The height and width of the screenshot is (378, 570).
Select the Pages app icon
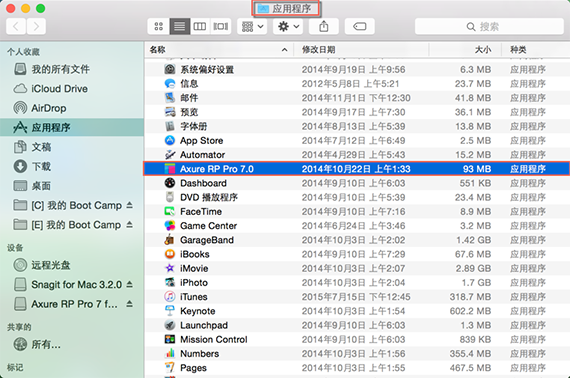point(170,367)
